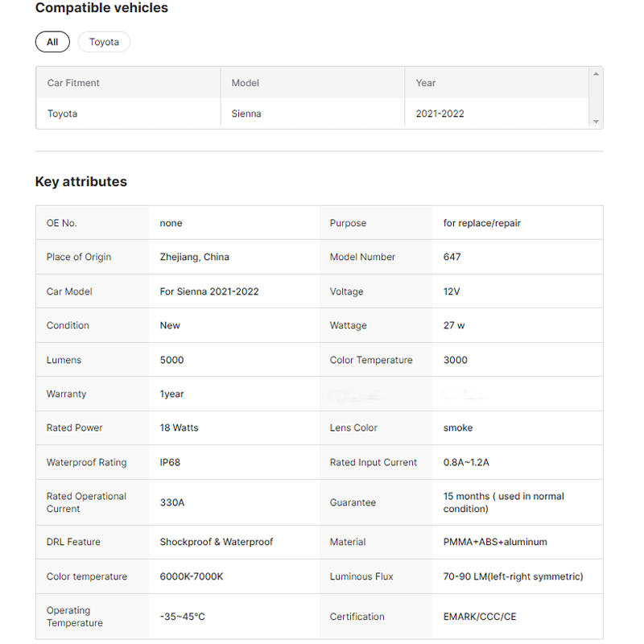Image resolution: width=644 pixels, height=644 pixels.
Task: Click the Rated Input Current label
Action: pyautogui.click(x=374, y=462)
